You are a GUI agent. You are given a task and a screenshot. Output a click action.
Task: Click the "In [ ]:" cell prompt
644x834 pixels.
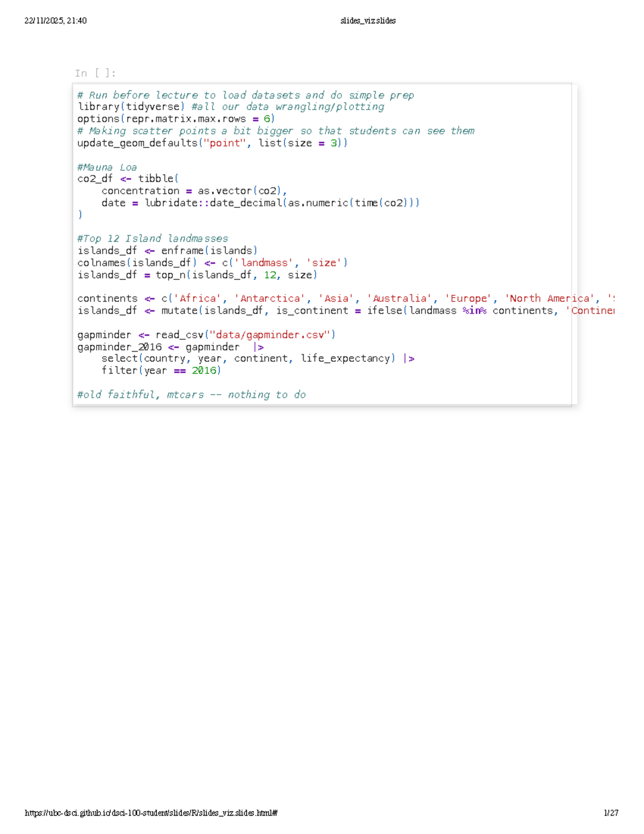[x=96, y=73]
